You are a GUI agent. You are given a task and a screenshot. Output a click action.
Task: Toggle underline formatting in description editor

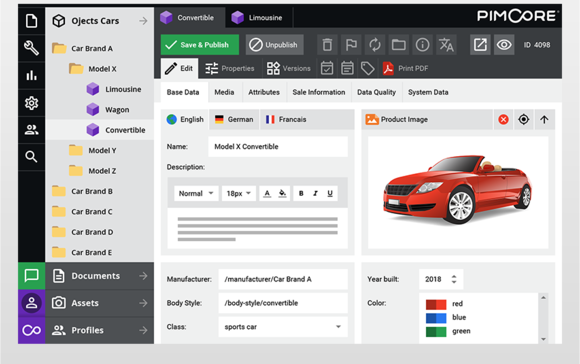pyautogui.click(x=330, y=193)
